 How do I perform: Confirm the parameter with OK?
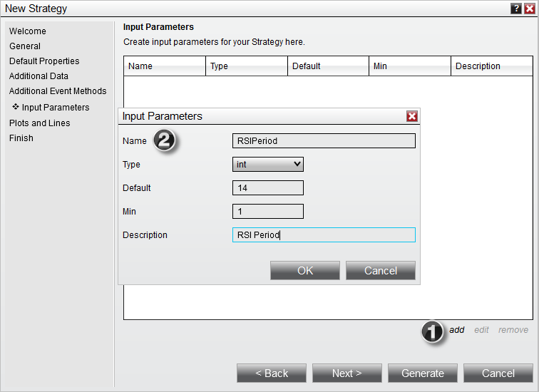(x=305, y=270)
